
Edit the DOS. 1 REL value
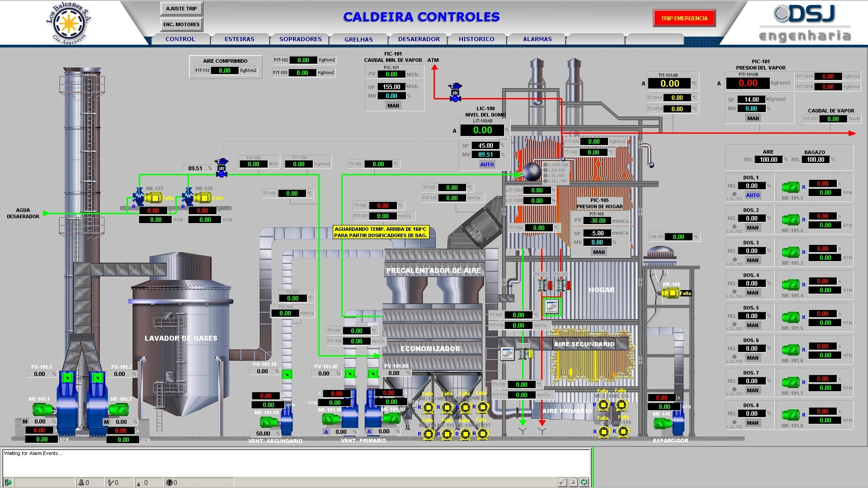click(x=752, y=186)
